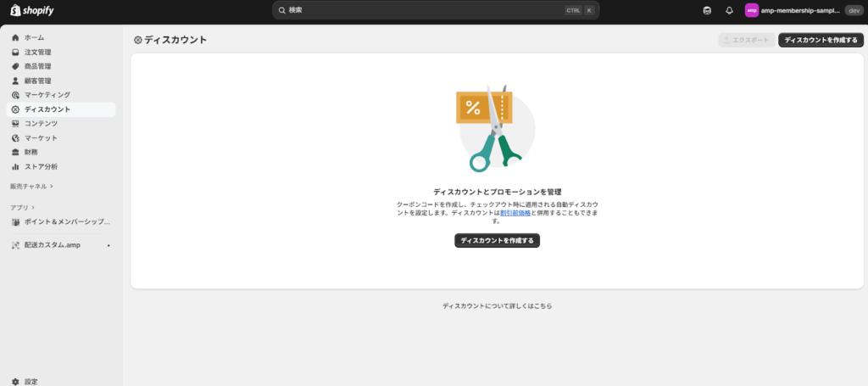This screenshot has height=386, width=868.
Task: Expand the アプリ section chevron
Action: tap(35, 207)
